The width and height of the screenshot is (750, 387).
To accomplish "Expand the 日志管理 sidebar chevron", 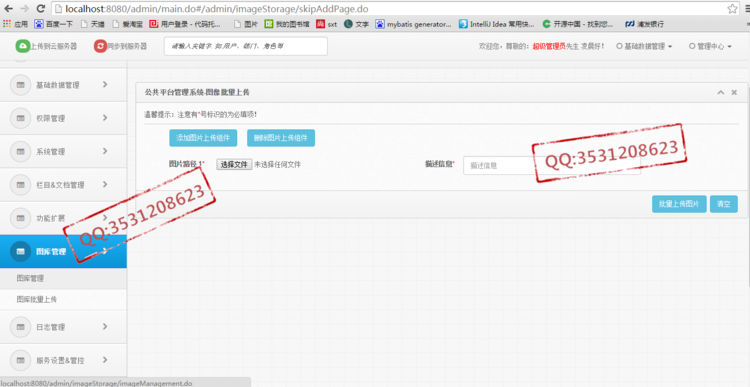I will (x=105, y=327).
